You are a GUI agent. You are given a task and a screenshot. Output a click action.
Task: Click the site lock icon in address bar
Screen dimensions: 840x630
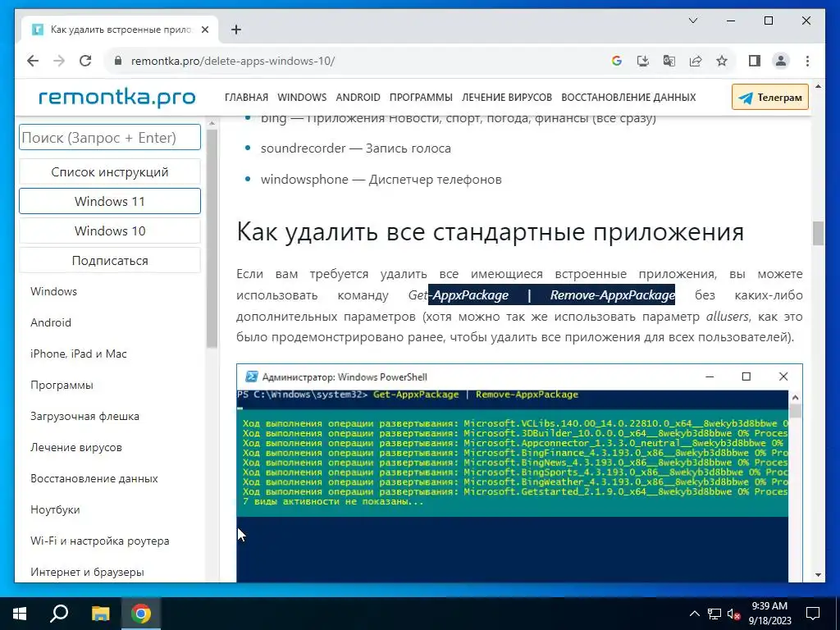click(x=118, y=61)
